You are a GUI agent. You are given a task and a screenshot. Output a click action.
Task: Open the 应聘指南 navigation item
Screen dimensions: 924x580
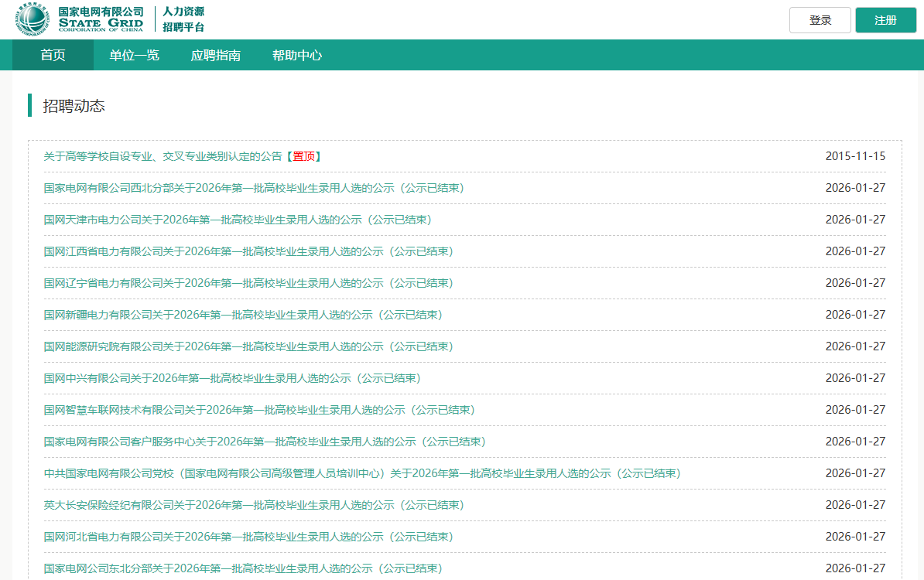(215, 56)
